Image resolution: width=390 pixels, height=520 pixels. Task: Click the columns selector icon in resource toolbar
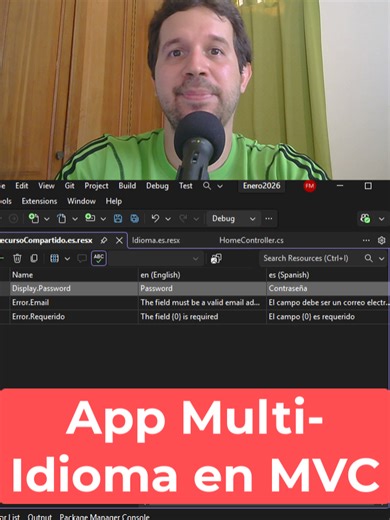pyautogui.click(x=54, y=258)
